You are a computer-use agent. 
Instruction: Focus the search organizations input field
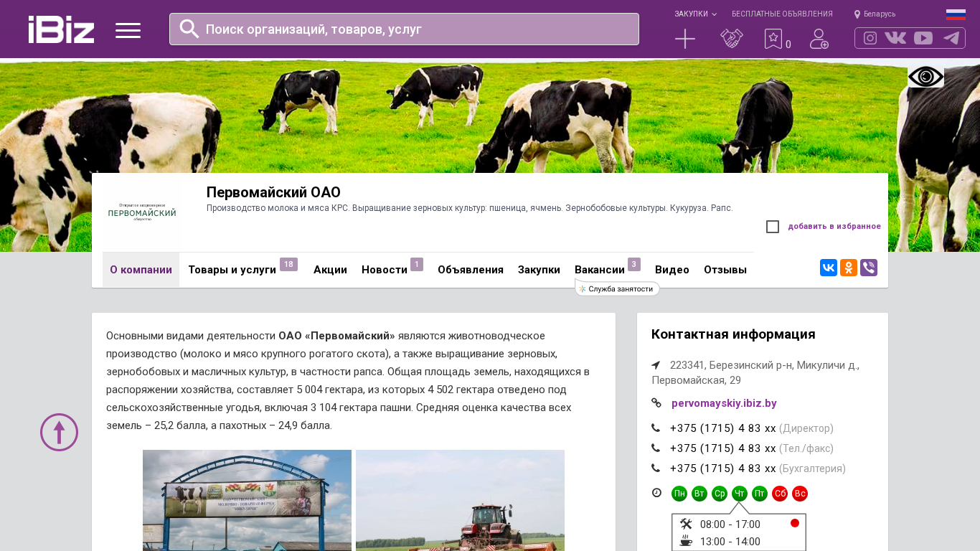click(404, 29)
